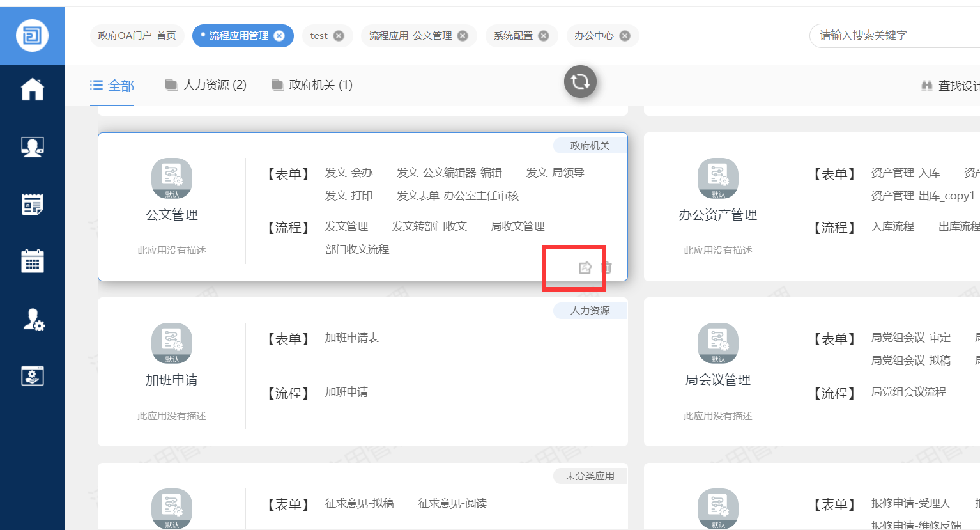Click the 局会议管理 app icon
This screenshot has height=530, width=980.
(x=718, y=343)
